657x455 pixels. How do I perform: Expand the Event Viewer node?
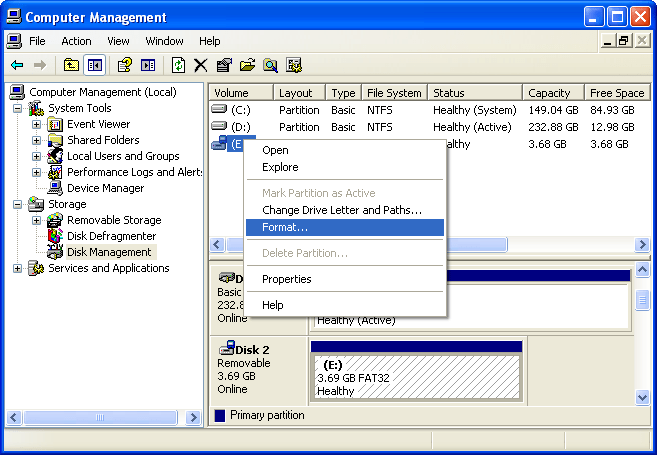pos(36,124)
